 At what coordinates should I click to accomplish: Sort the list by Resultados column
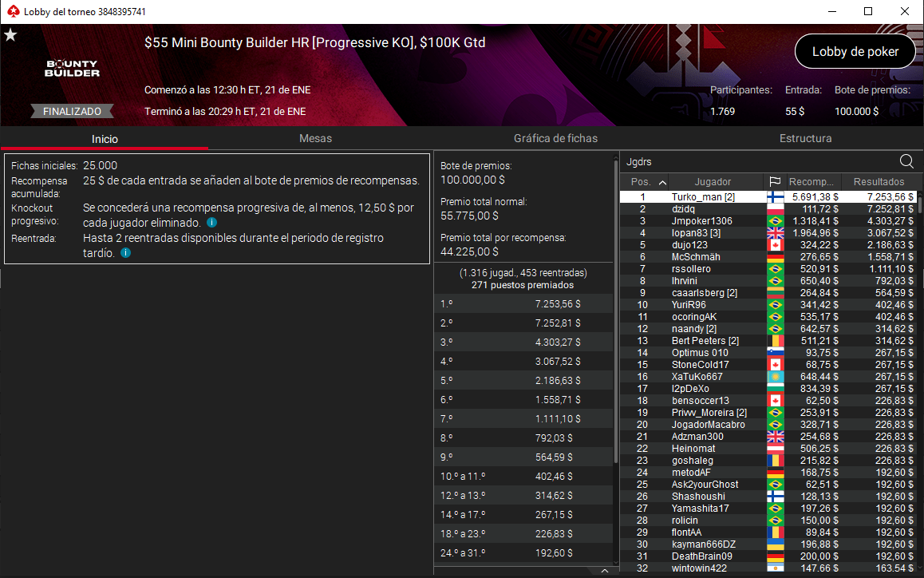coord(879,182)
